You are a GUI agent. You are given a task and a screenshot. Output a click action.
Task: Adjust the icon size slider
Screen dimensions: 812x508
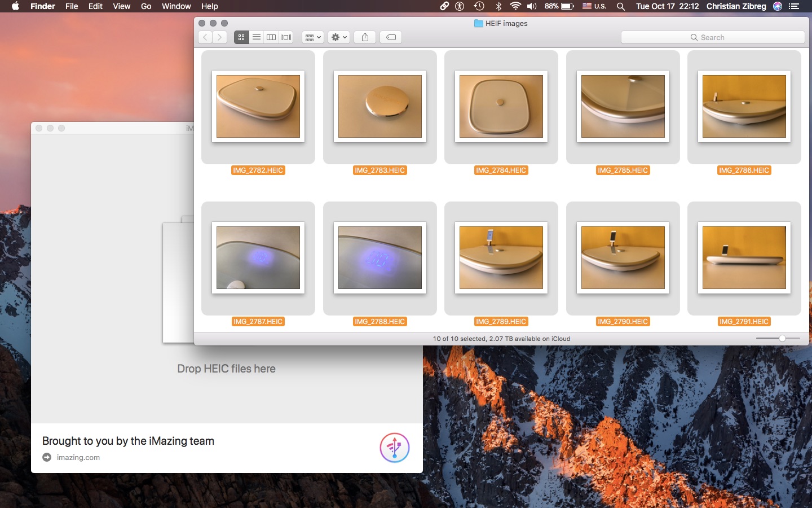[x=782, y=339]
